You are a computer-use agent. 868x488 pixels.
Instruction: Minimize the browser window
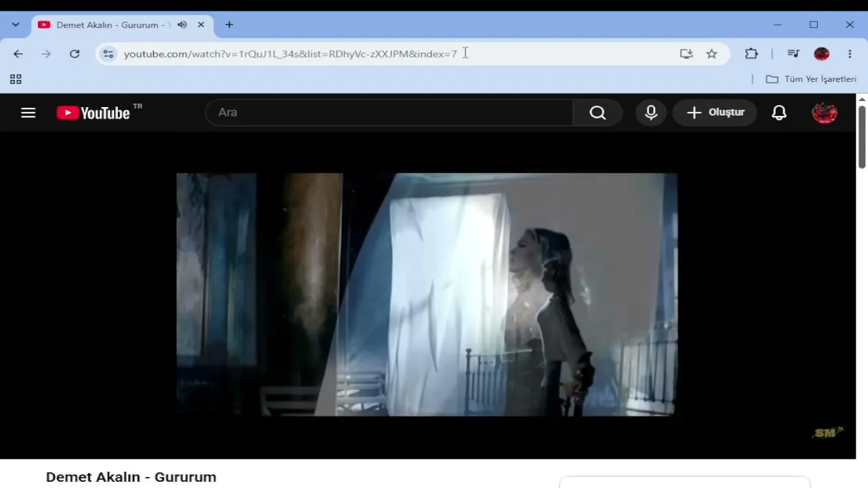pos(778,25)
